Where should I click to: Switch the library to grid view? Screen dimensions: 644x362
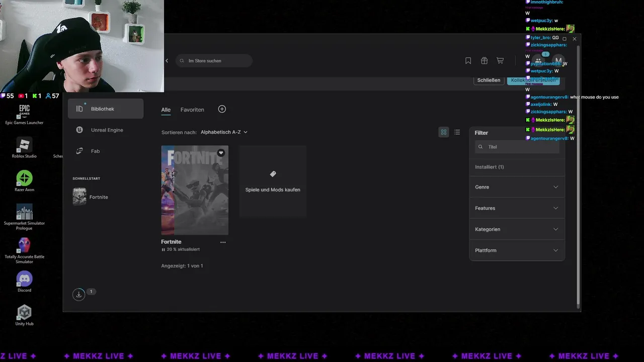(x=444, y=132)
